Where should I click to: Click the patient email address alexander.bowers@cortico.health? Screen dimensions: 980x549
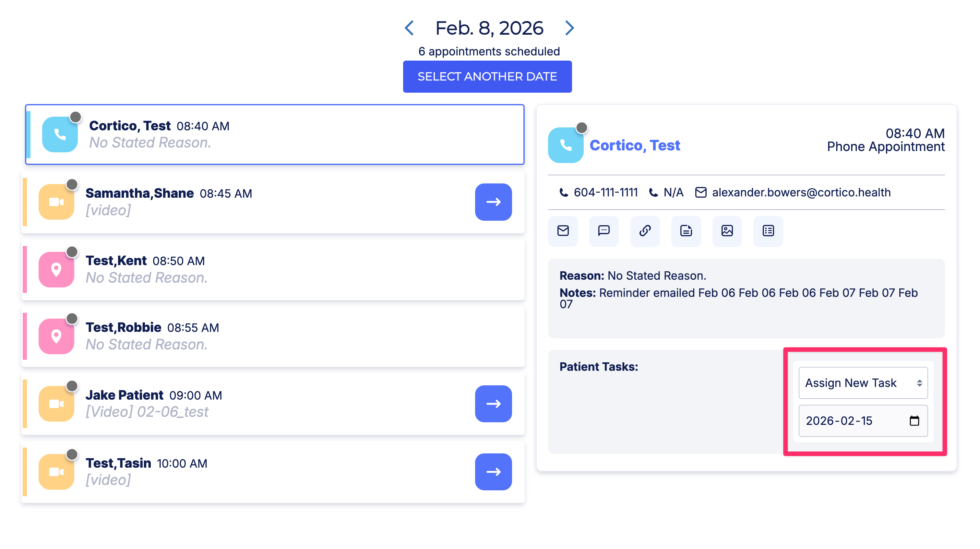801,193
